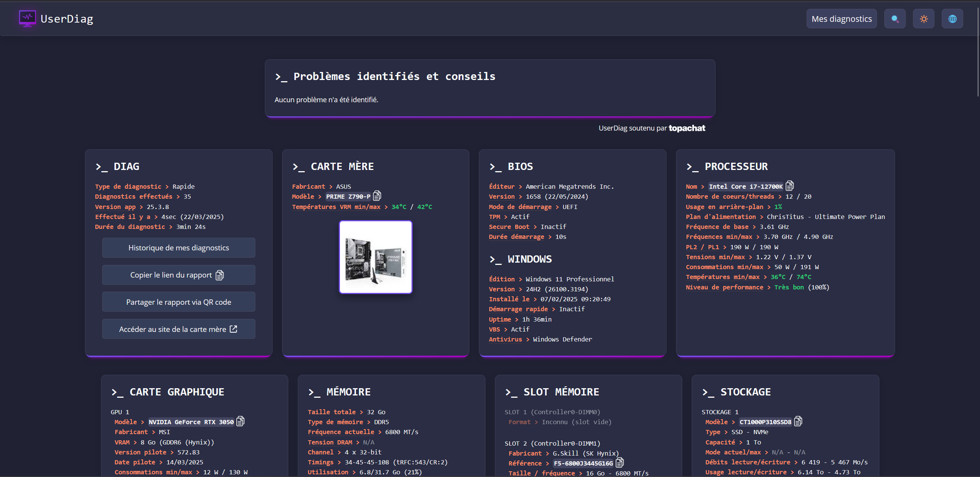Click Copier le lien du rapport button
The height and width of the screenshot is (477, 980).
pyautogui.click(x=178, y=275)
